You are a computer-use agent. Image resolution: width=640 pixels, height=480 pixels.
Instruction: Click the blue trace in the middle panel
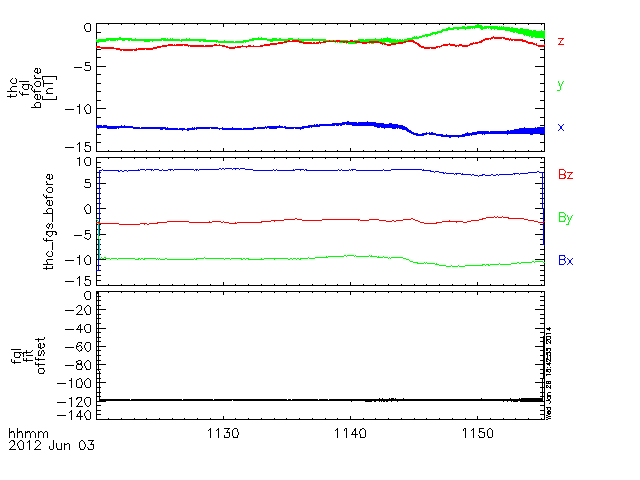[250, 169]
